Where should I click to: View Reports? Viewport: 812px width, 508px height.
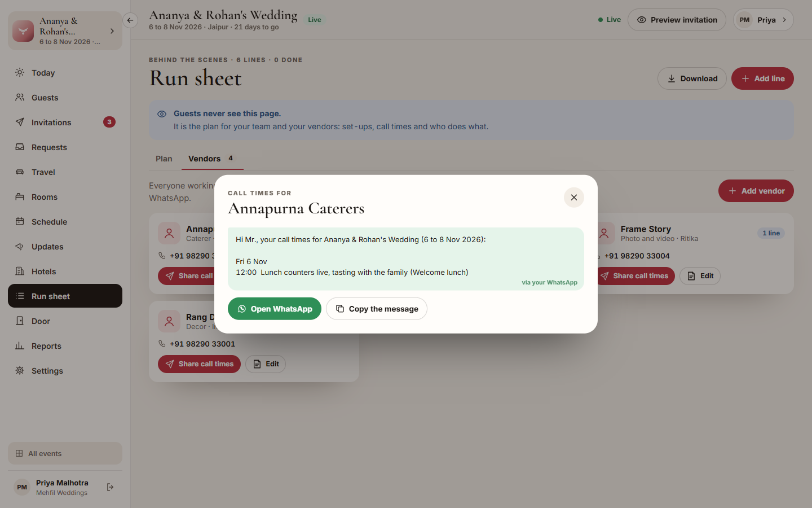(65, 346)
